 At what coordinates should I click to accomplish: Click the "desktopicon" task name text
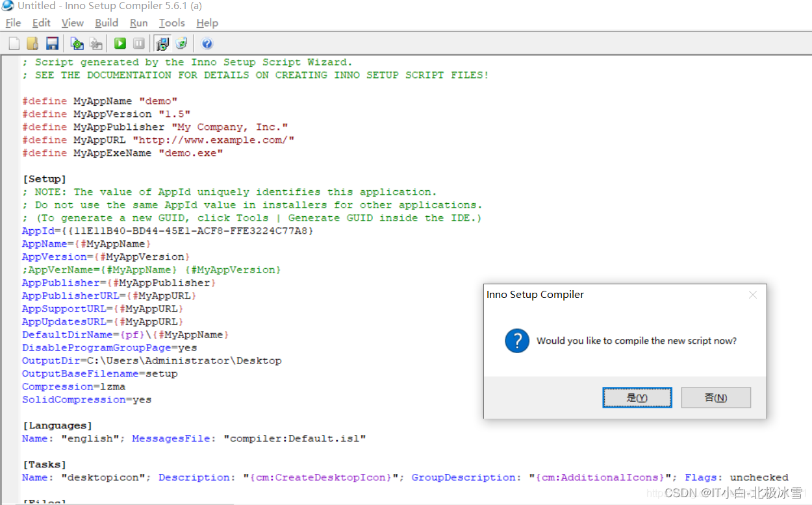pyautogui.click(x=103, y=478)
